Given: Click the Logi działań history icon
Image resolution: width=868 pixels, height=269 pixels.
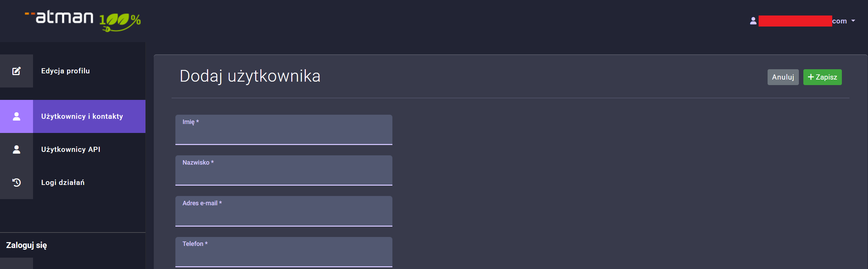Looking at the screenshot, I should pos(17,183).
